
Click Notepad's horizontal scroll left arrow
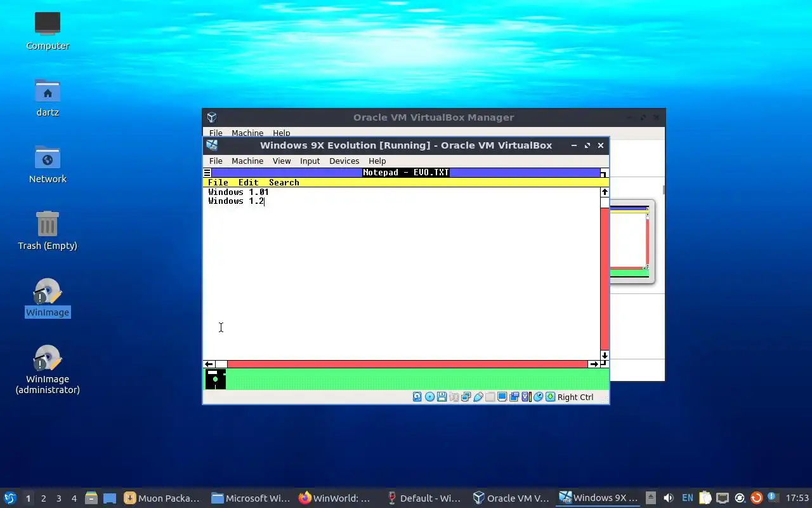209,364
